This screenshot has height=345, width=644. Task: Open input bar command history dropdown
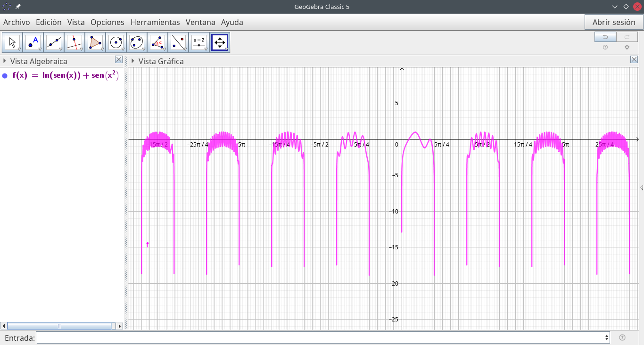point(607,337)
